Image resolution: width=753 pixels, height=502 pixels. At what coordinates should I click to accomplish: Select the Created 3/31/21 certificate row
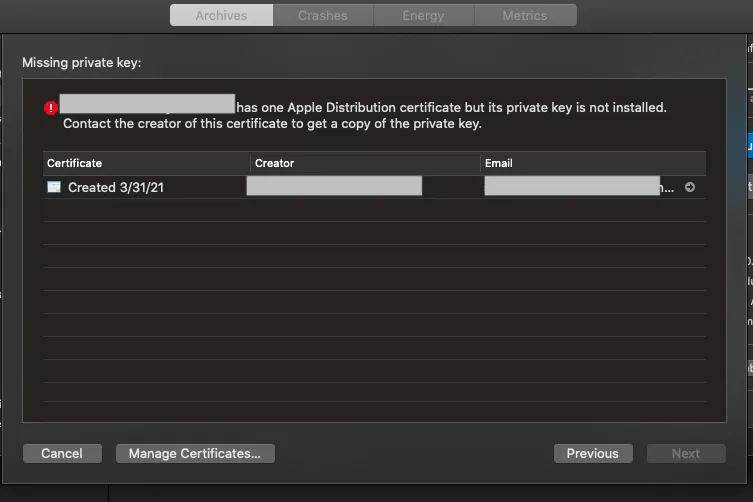click(x=115, y=187)
